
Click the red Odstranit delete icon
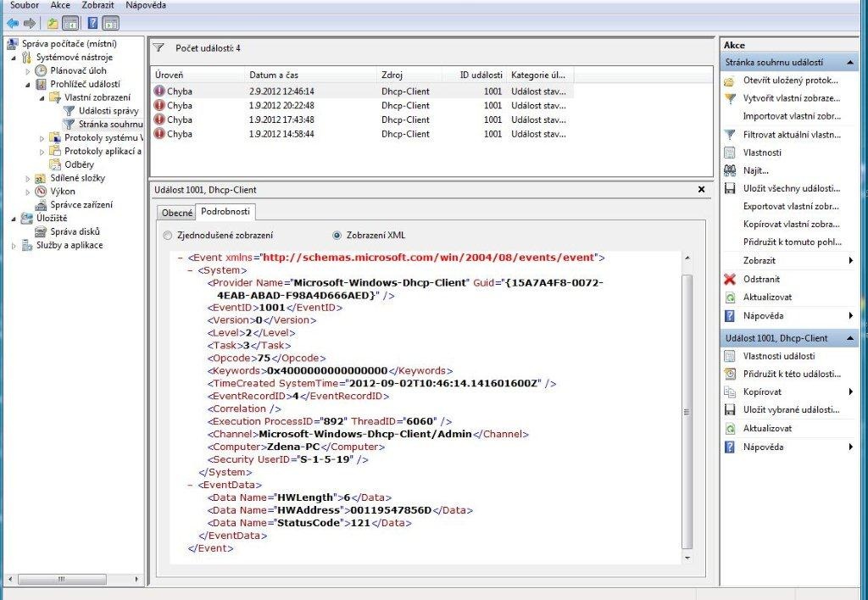coord(729,279)
